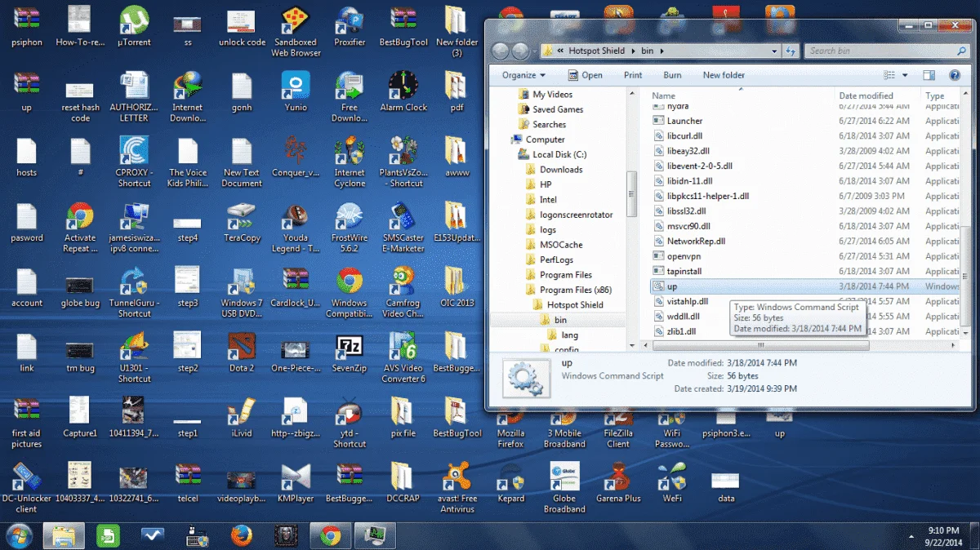Viewport: 980px width, 550px height.
Task: Click the navigation pane vertical scrollbar
Action: (631, 194)
